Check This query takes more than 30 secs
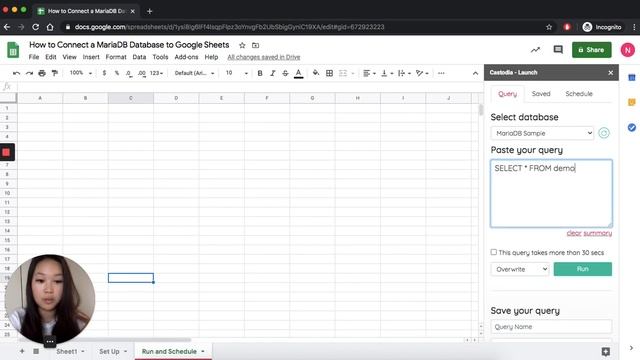 [494, 252]
